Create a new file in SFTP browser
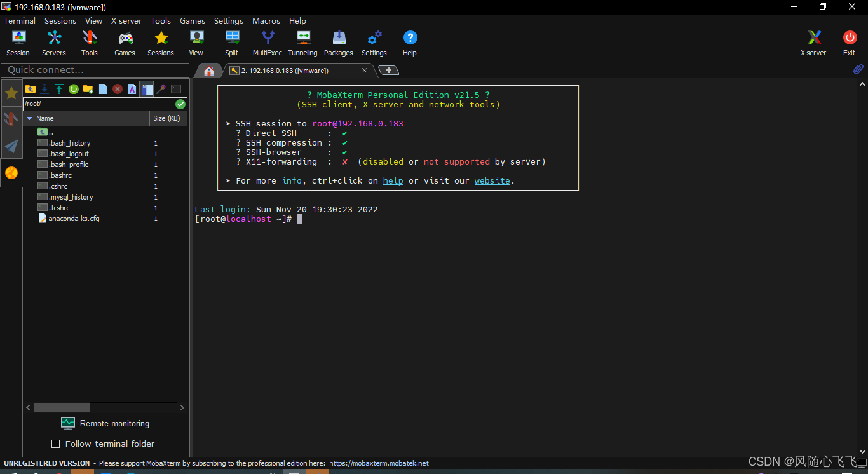This screenshot has height=474, width=868. [x=103, y=89]
